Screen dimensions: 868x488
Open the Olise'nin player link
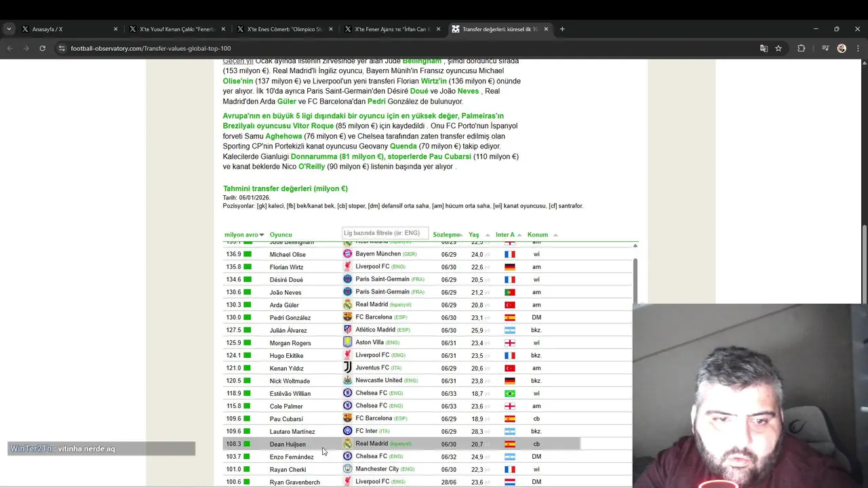(238, 81)
